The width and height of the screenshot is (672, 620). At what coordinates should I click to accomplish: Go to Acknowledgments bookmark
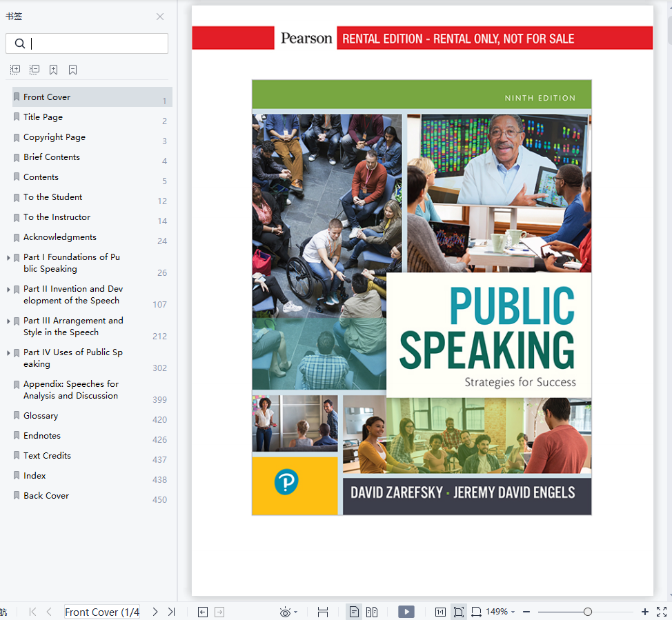pos(92,237)
